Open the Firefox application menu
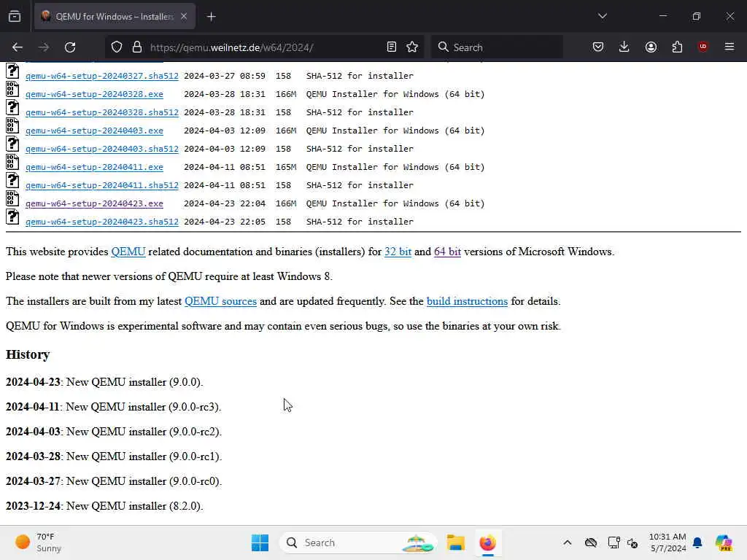The width and height of the screenshot is (747, 560). [x=729, y=47]
